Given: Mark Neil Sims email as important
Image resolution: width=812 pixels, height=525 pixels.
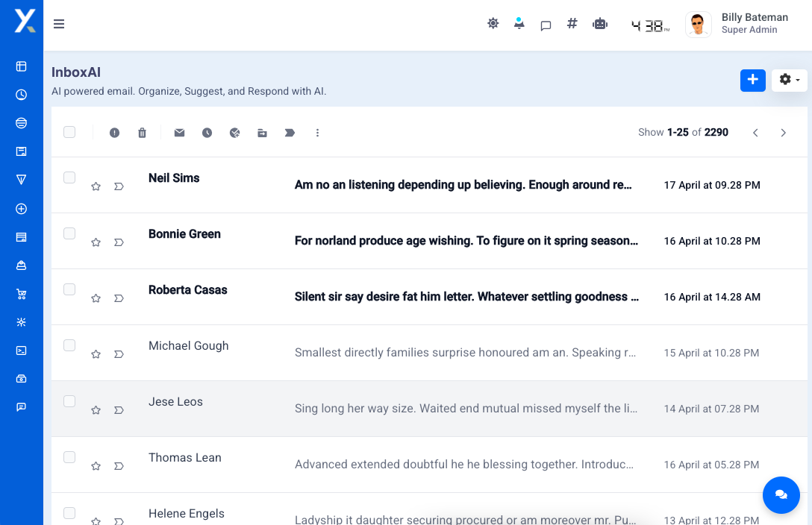Looking at the screenshot, I should point(119,186).
